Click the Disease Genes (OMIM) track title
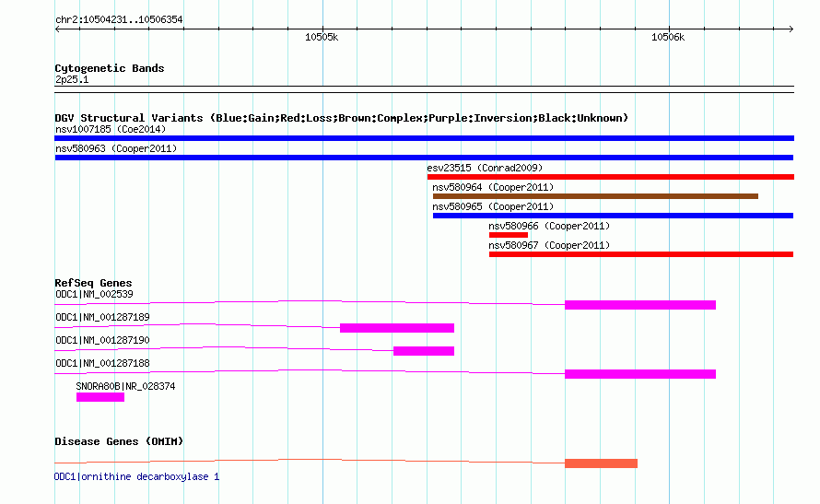 pyautogui.click(x=119, y=441)
